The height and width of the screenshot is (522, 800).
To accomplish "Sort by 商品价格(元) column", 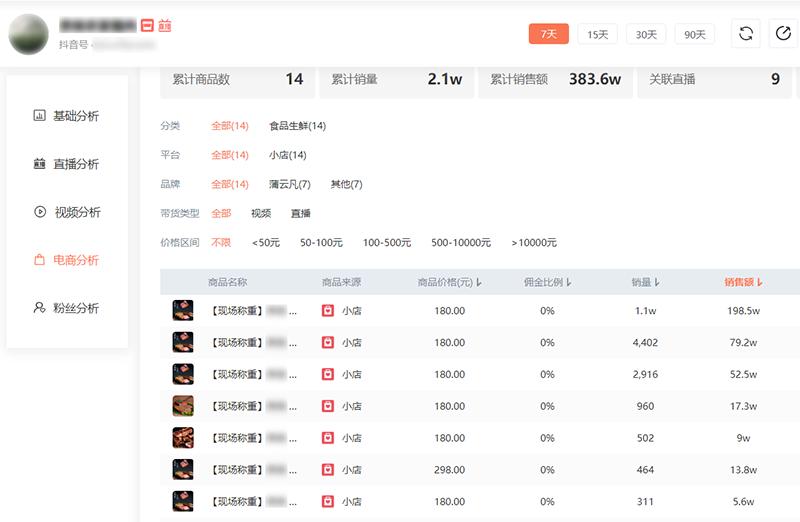I will coord(450,283).
